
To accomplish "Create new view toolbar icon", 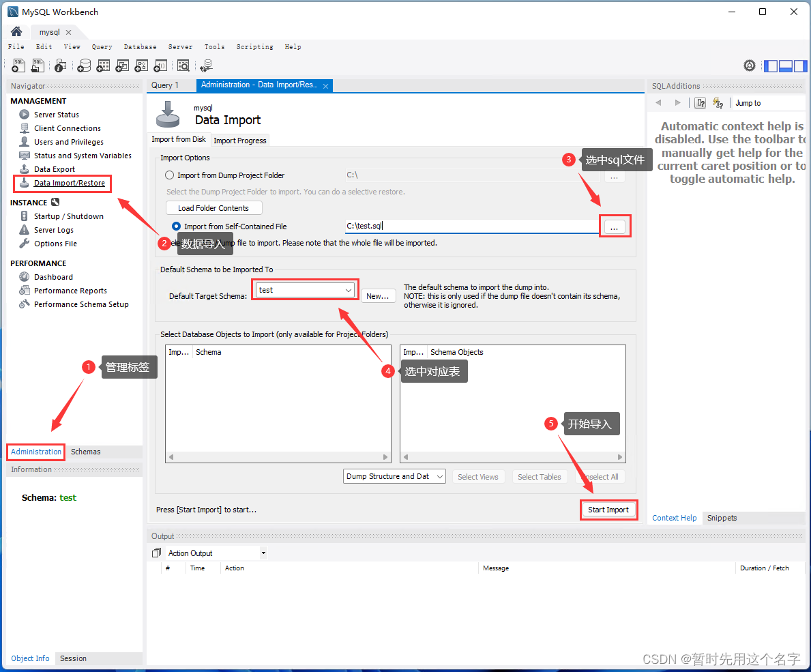I will coord(122,65).
